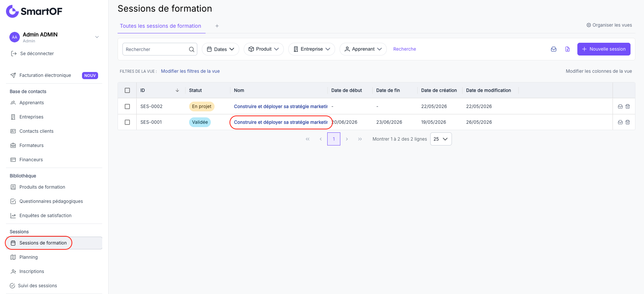Click the Produits de formation icon
The height and width of the screenshot is (294, 644).
[13, 187]
